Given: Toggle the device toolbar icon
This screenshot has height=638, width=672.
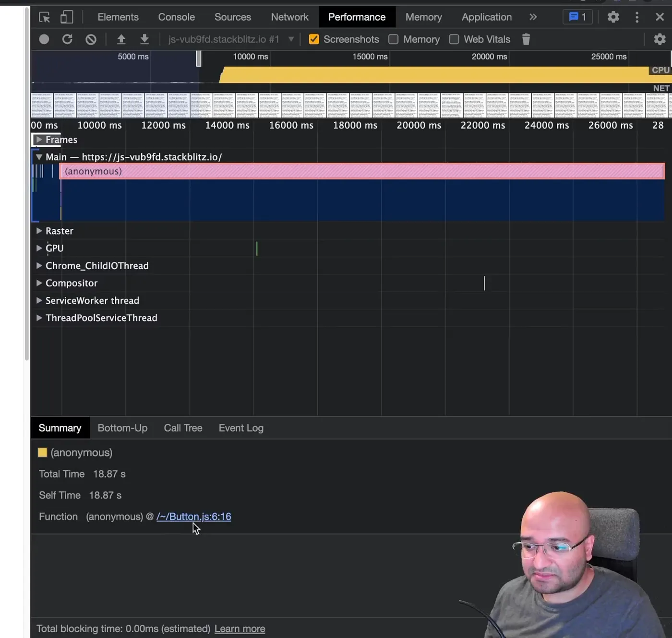Looking at the screenshot, I should (x=67, y=17).
